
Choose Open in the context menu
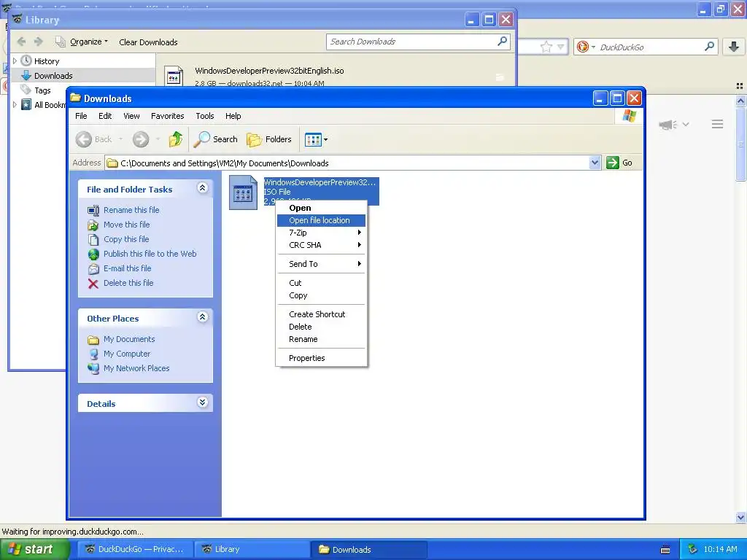[321, 208]
